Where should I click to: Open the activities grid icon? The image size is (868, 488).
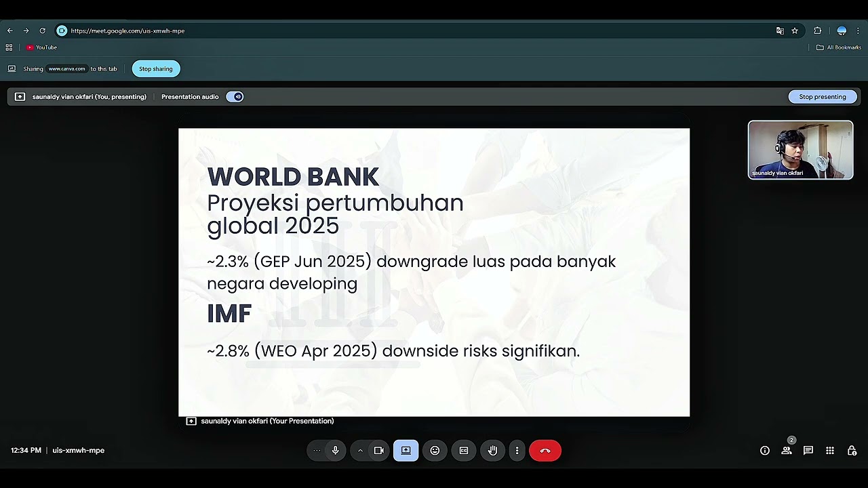830,451
